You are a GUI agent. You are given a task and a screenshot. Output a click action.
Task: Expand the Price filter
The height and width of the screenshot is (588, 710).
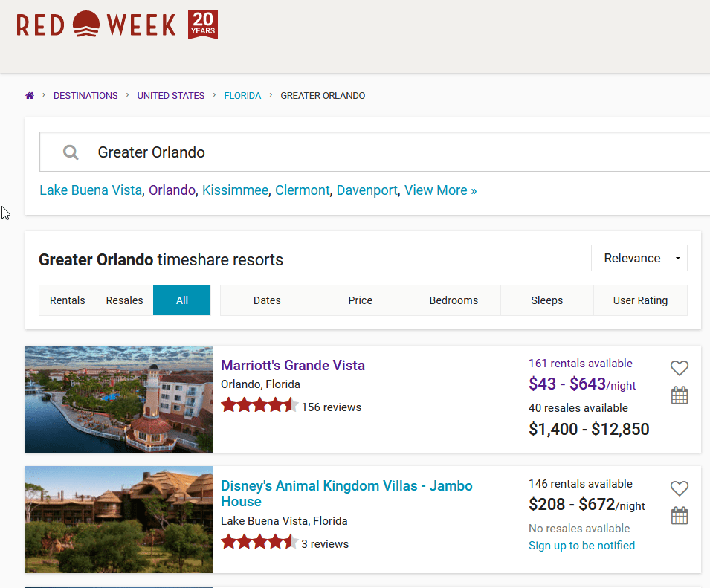(360, 300)
